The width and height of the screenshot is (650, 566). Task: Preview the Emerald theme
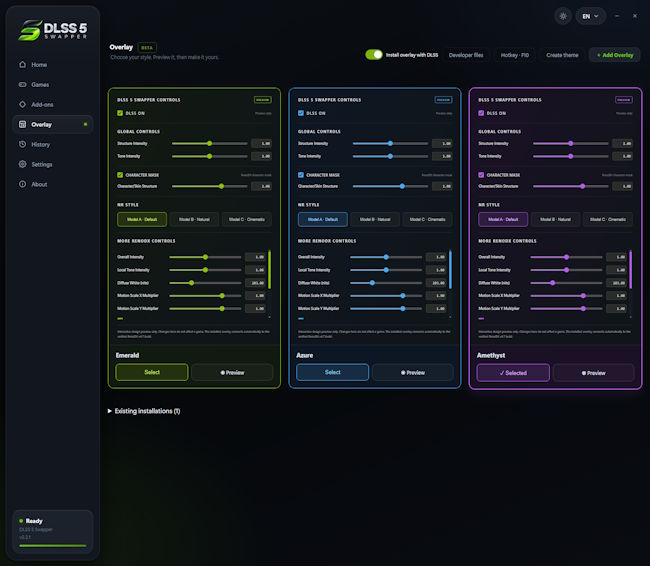(232, 372)
